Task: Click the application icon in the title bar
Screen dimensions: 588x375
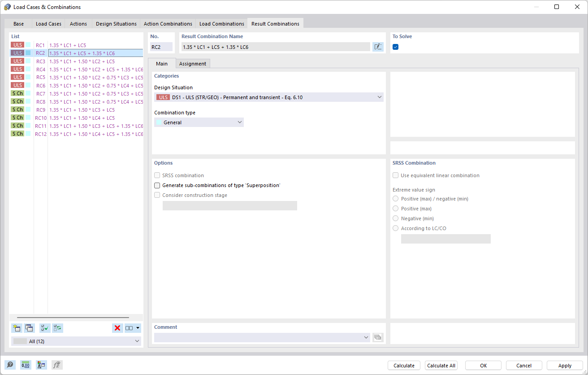Action: (x=7, y=7)
